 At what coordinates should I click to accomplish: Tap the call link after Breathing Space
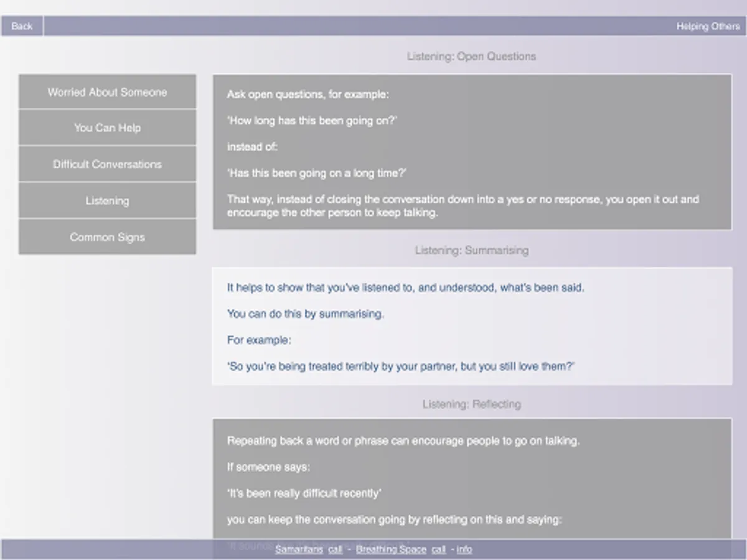tap(439, 549)
